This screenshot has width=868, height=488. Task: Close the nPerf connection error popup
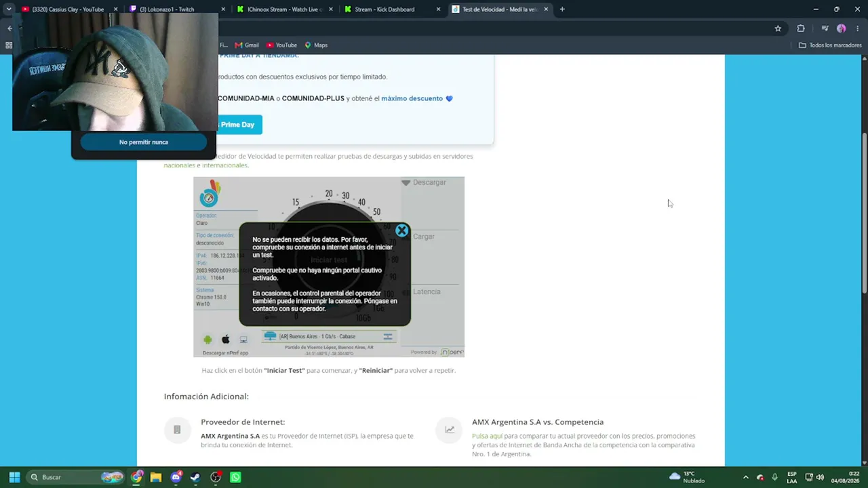(401, 231)
